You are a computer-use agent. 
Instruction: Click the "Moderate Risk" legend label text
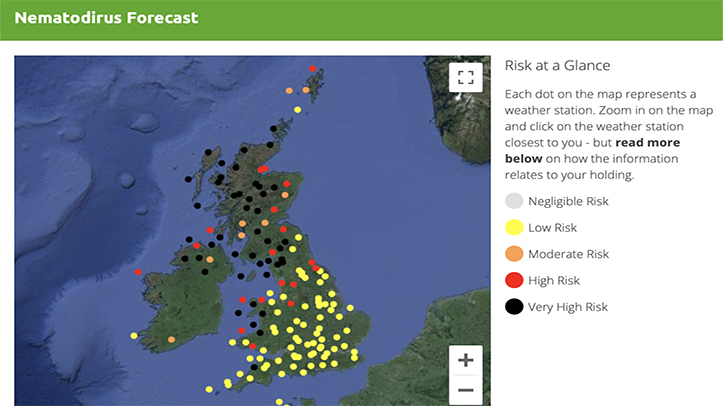(568, 254)
